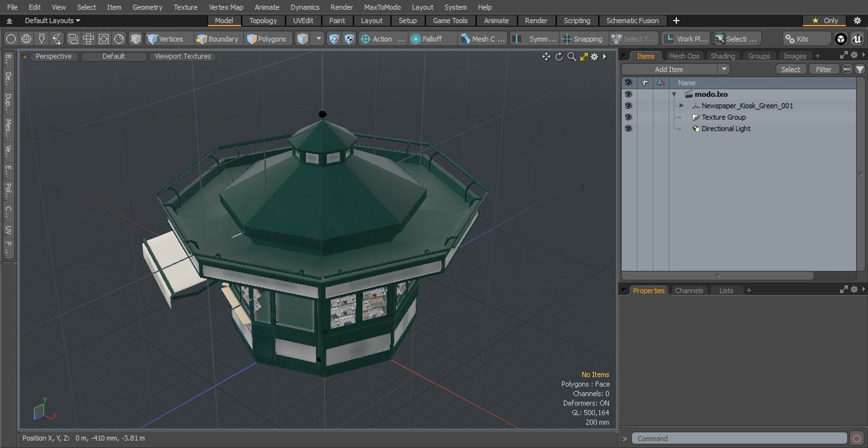The height and width of the screenshot is (448, 868).
Task: Open the Kits menu
Action: [807, 39]
